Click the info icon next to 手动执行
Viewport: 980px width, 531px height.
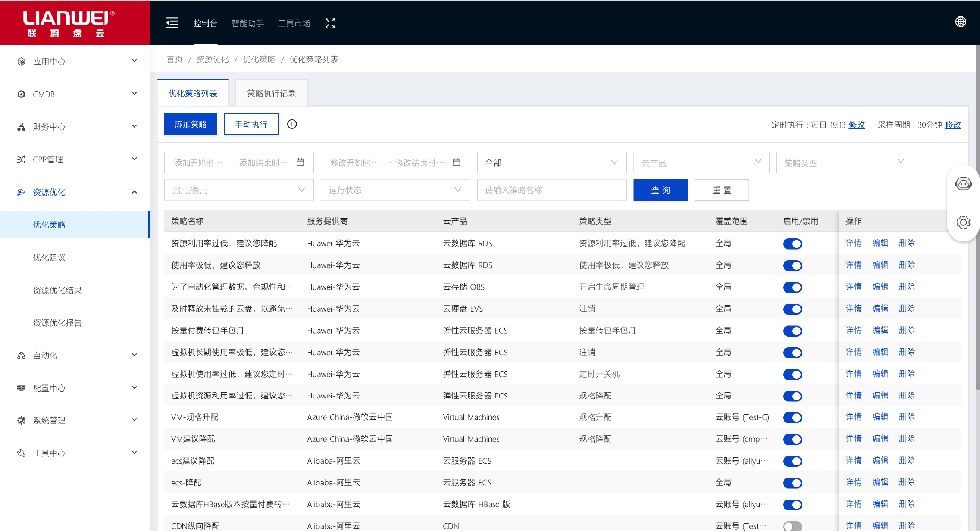pyautogui.click(x=292, y=124)
